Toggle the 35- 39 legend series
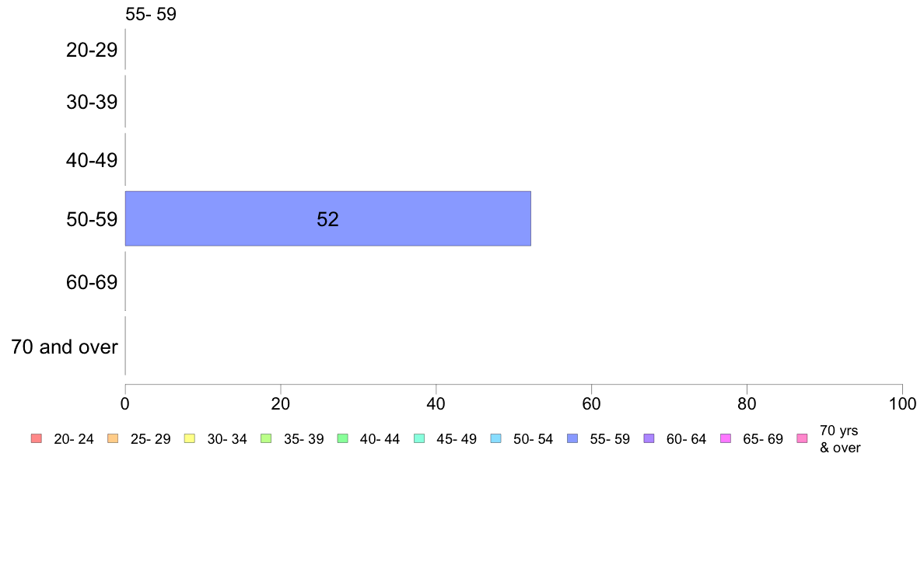The image size is (924, 572). tap(292, 439)
